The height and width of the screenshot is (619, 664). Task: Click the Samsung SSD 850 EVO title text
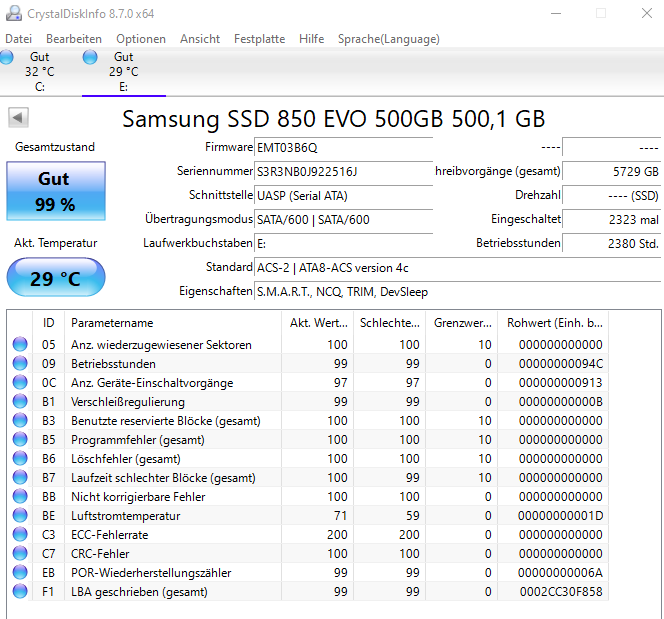(x=334, y=119)
